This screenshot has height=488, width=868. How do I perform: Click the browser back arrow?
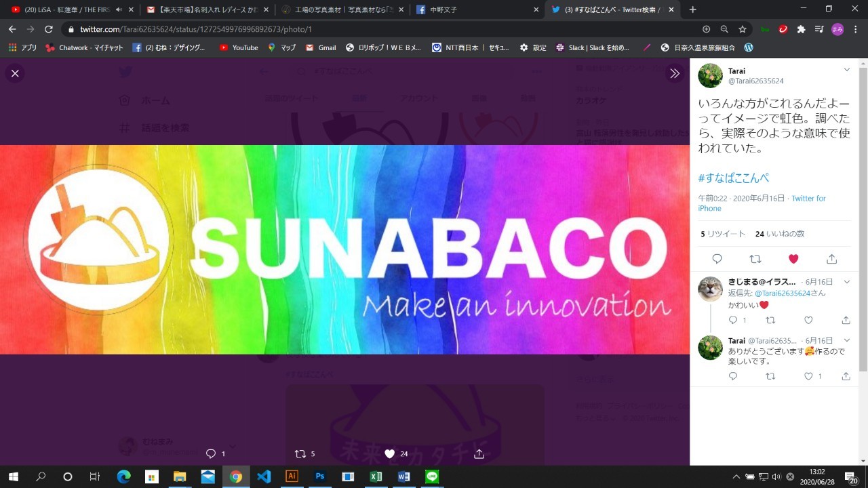(x=12, y=29)
